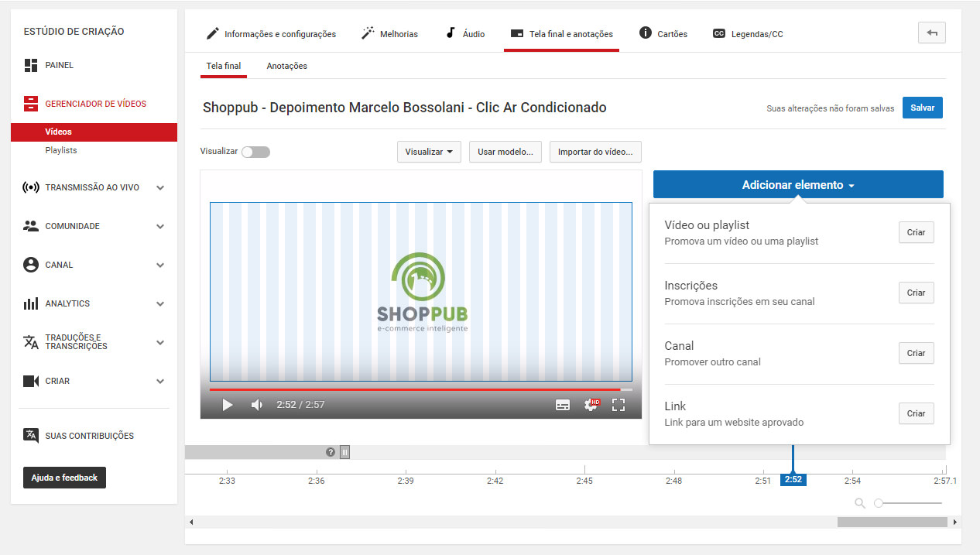Click the Canal account icon
This screenshot has width=980, height=555.
point(31,265)
